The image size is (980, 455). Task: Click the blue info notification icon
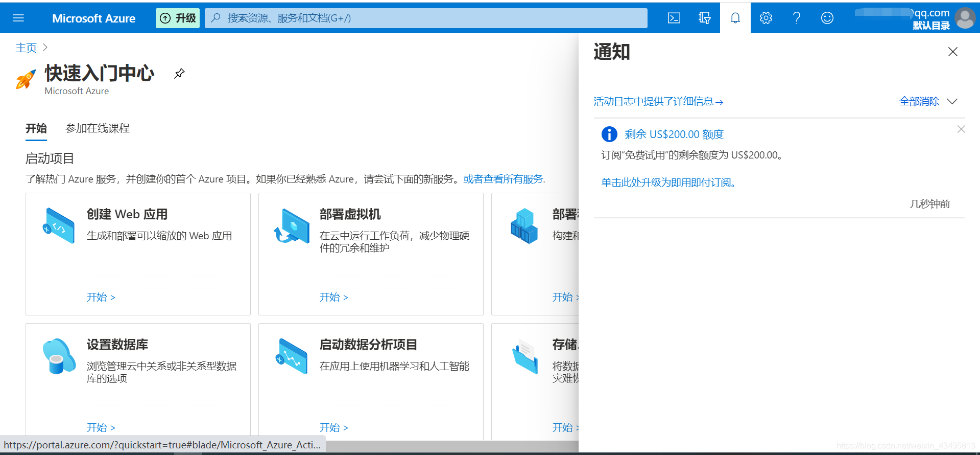609,134
